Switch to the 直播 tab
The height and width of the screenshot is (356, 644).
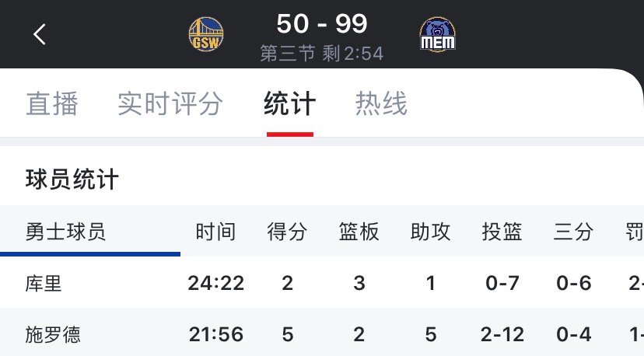click(x=52, y=103)
